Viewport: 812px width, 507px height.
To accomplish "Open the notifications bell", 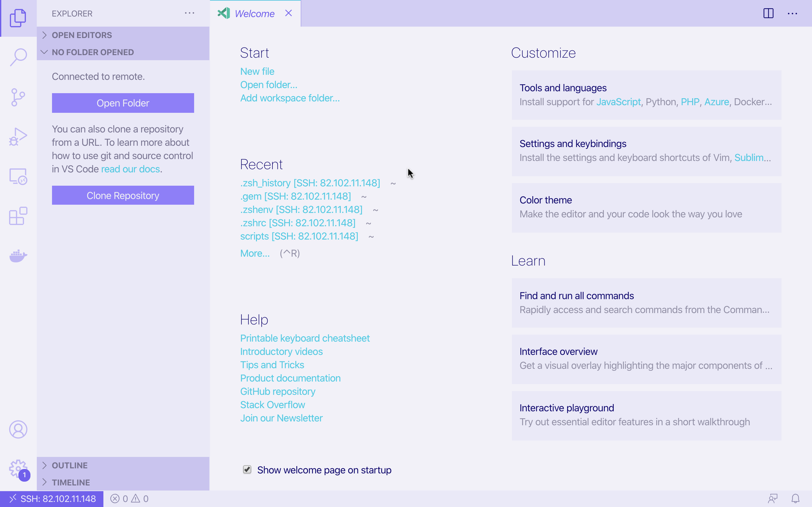I will 796,499.
